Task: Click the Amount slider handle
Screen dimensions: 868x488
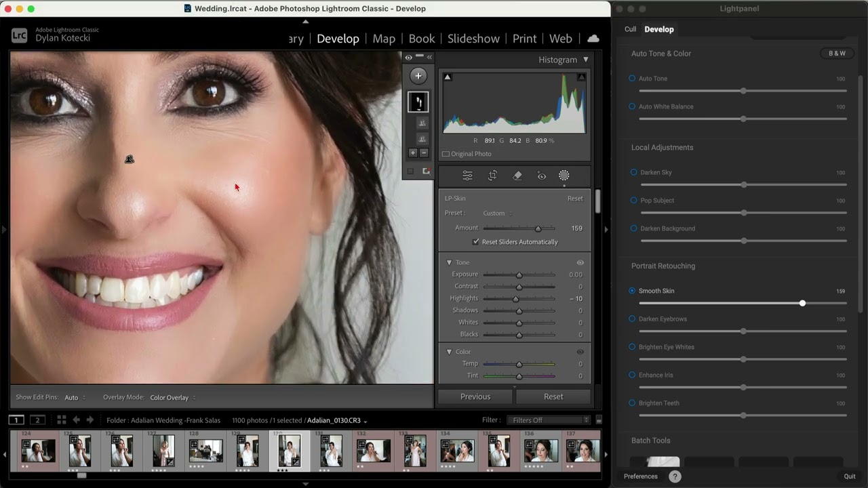Action: pos(538,228)
